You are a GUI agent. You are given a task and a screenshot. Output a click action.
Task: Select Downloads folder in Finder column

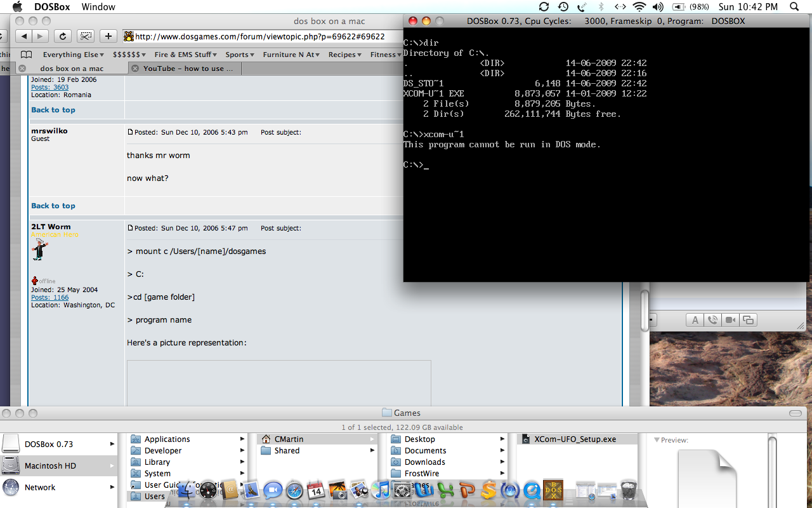click(448, 462)
